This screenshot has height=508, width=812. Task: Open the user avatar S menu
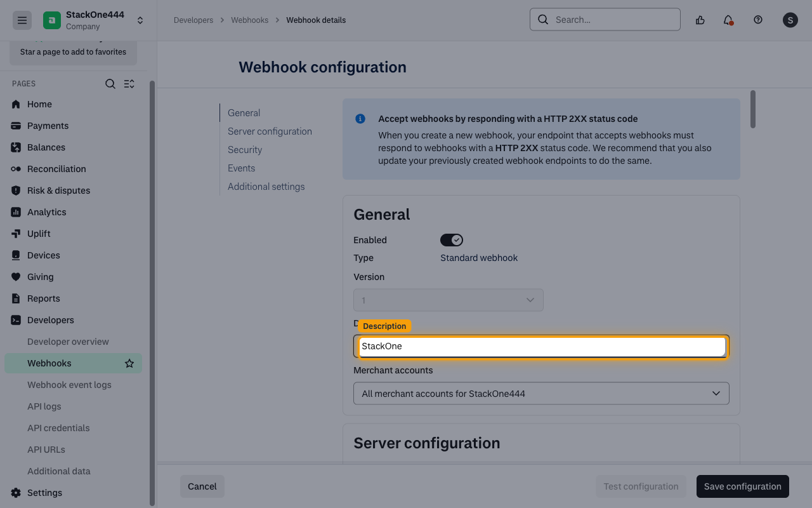pos(790,20)
